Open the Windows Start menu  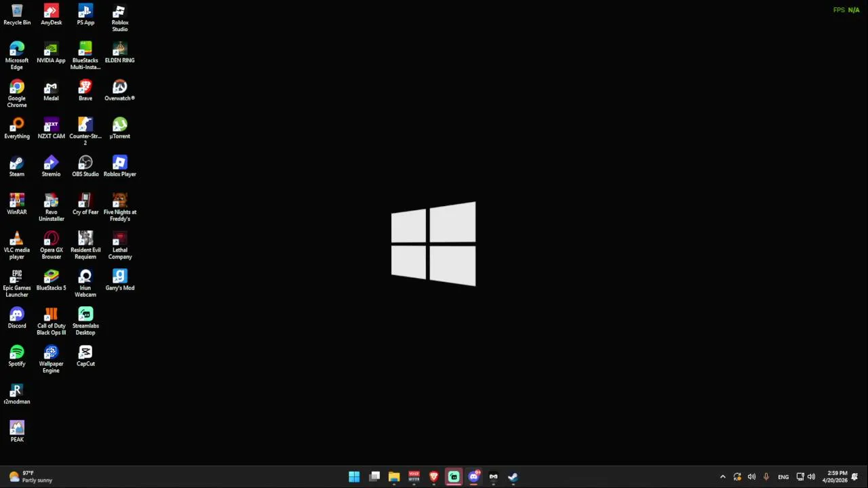coord(354,477)
